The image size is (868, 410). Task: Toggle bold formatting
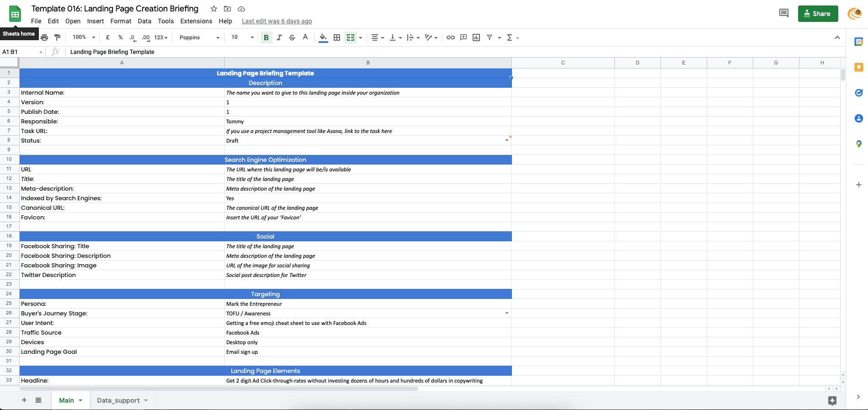266,37
